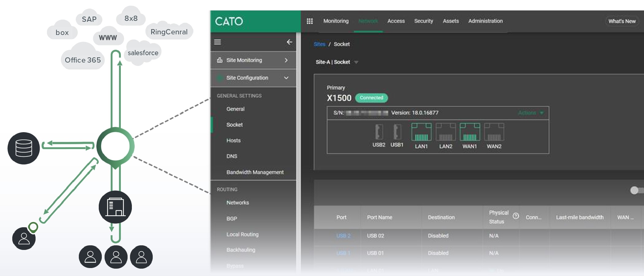Click the Destination column header
Screen dimensions: 644x276
point(441,217)
